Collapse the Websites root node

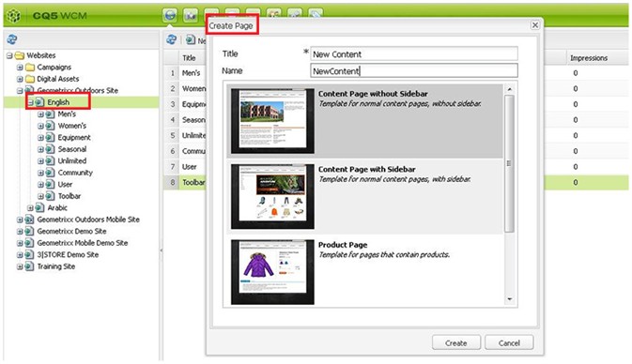(9, 55)
